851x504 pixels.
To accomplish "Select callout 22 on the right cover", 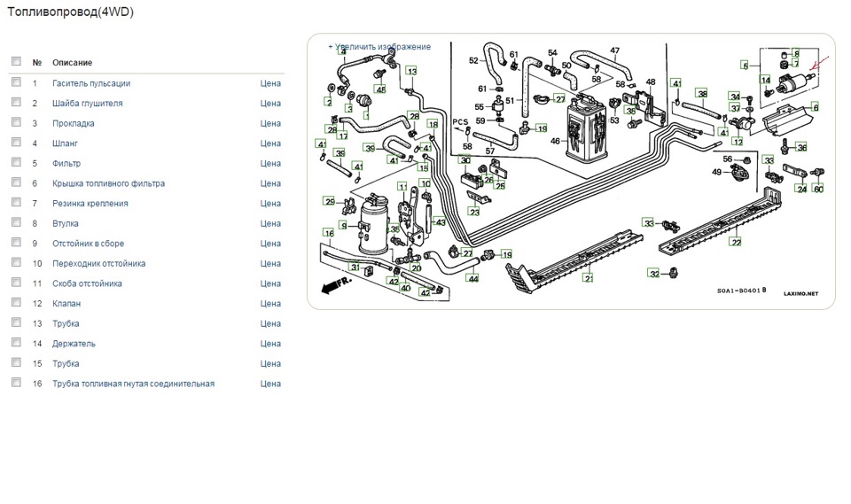I will tap(736, 242).
